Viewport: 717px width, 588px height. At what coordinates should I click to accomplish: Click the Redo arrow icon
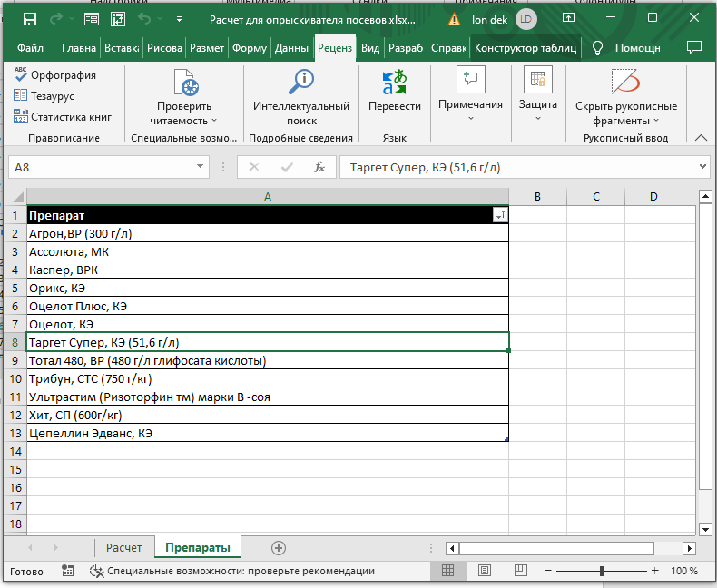[x=56, y=19]
